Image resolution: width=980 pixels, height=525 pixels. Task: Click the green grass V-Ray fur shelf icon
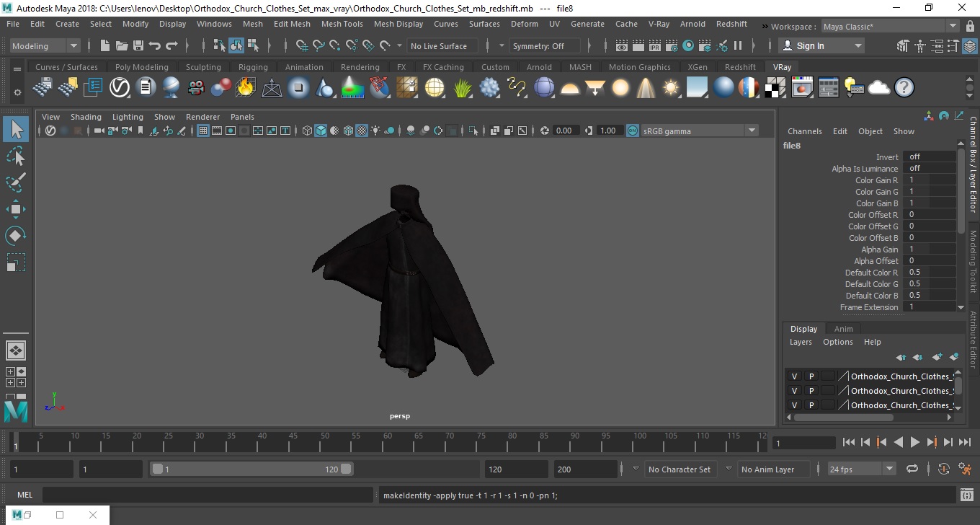pos(462,88)
